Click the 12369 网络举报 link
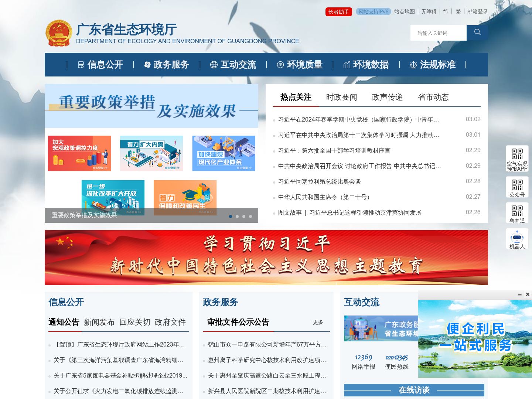Screen dimensions: 532x399 [364, 362]
